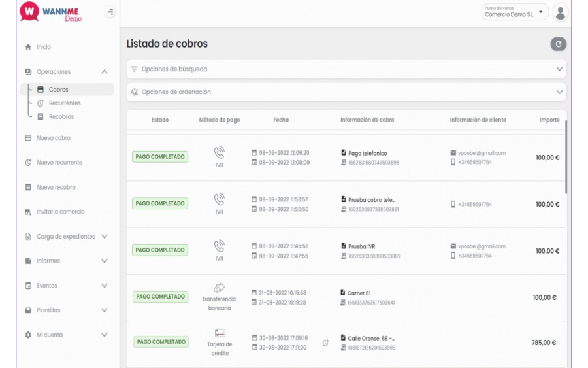This screenshot has height=368, width=588.
Task: Click the IVR phone icon in Pago telefonico row
Action: (220, 153)
